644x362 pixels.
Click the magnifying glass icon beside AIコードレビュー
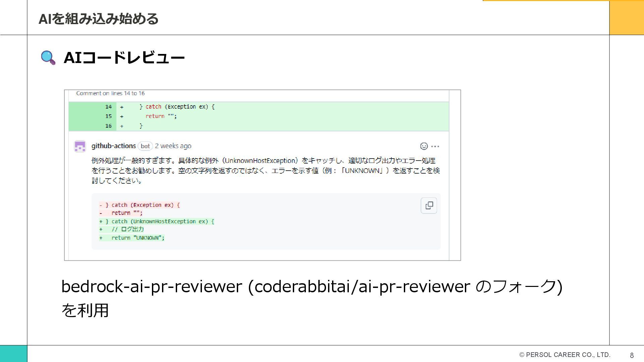click(48, 58)
